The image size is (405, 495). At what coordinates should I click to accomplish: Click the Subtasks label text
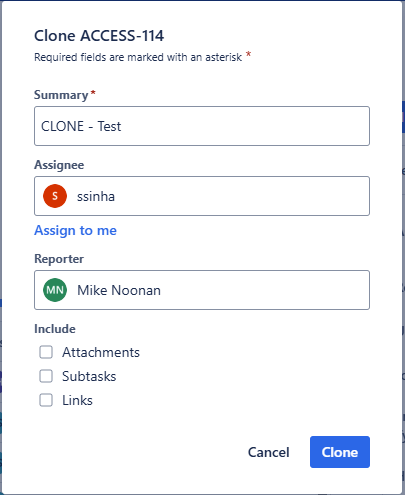[89, 376]
